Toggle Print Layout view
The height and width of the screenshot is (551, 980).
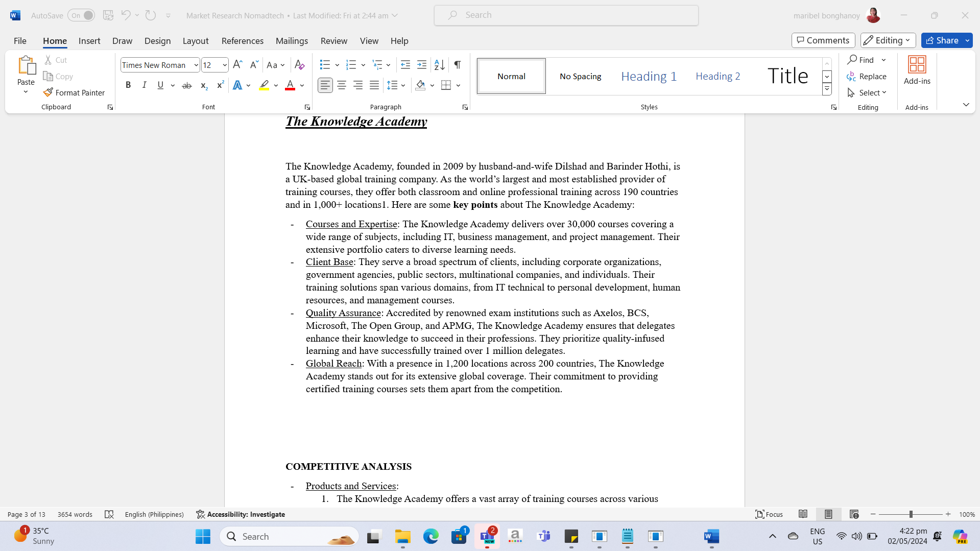point(828,514)
